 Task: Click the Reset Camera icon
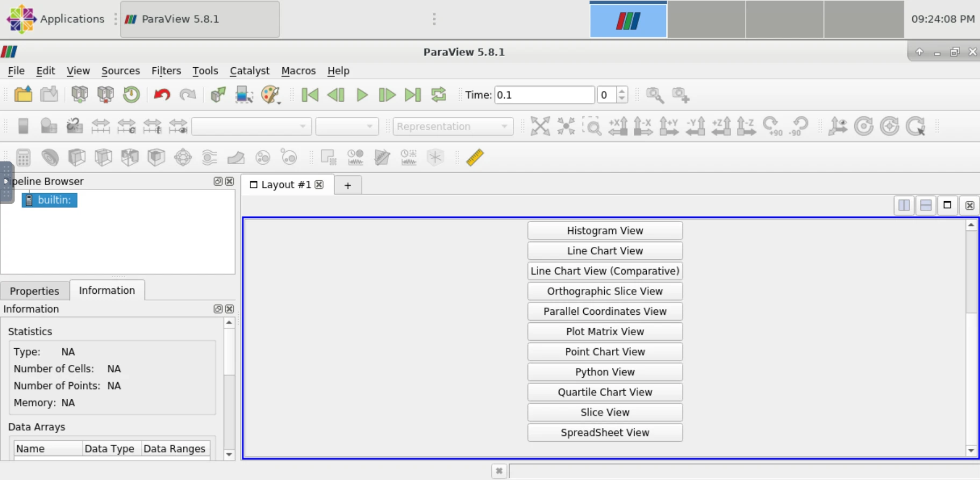(540, 126)
